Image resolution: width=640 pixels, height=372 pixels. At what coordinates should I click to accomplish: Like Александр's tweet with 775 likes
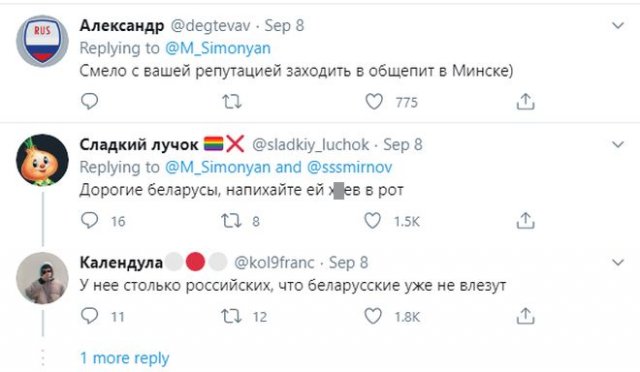pos(373,101)
